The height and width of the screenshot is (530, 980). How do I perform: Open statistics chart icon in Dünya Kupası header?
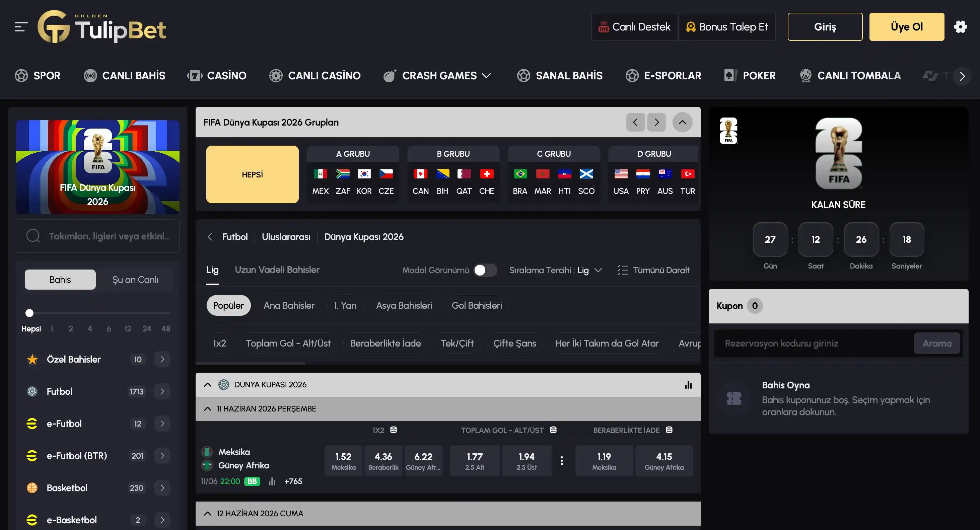[x=688, y=385]
